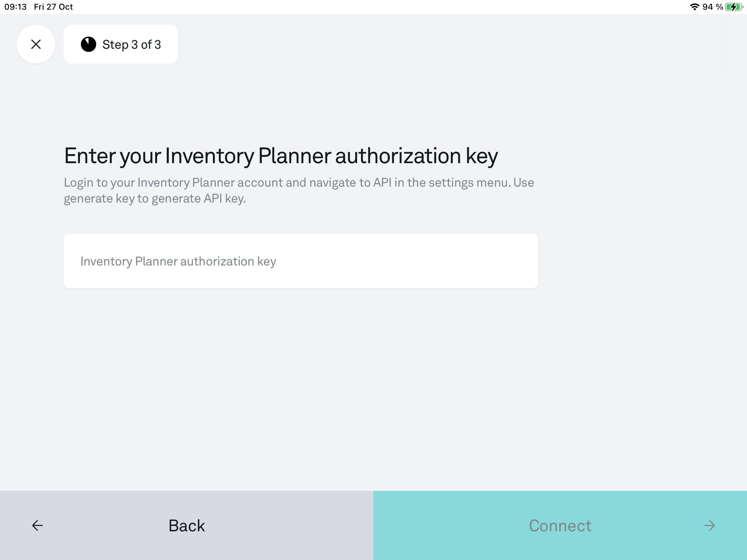
Task: Close the setup wizard with the X button
Action: tap(36, 44)
